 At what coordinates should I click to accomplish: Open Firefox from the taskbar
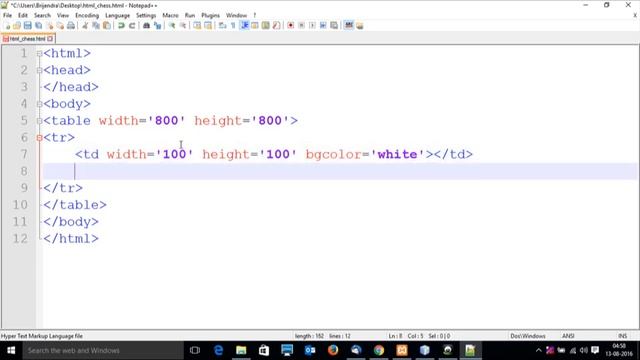333,350
